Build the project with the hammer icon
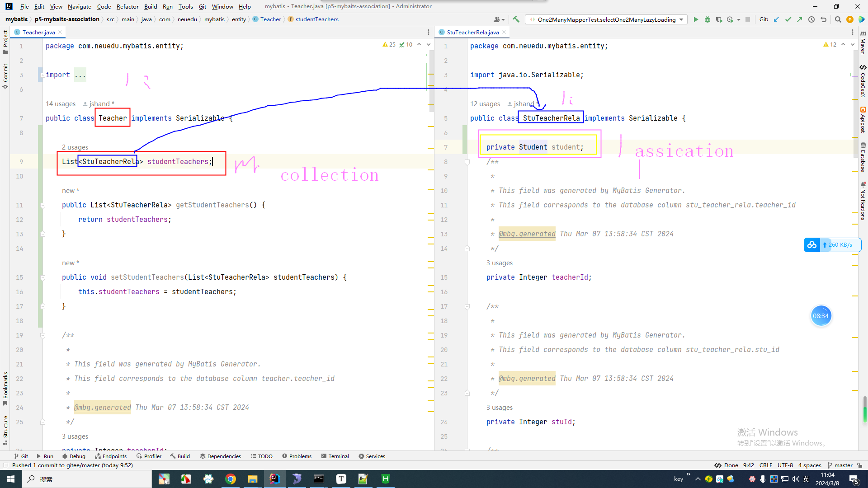 (516, 19)
